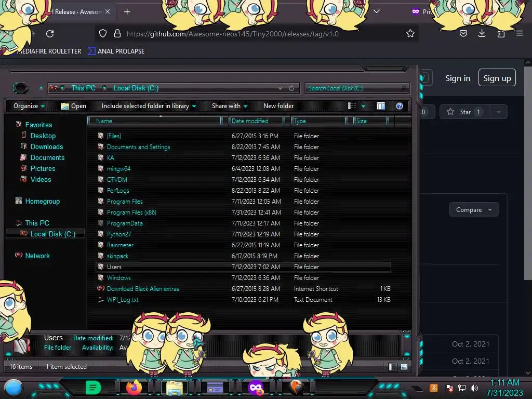Change view using the view layout icon
The height and width of the screenshot is (399, 532).
coord(352,106)
